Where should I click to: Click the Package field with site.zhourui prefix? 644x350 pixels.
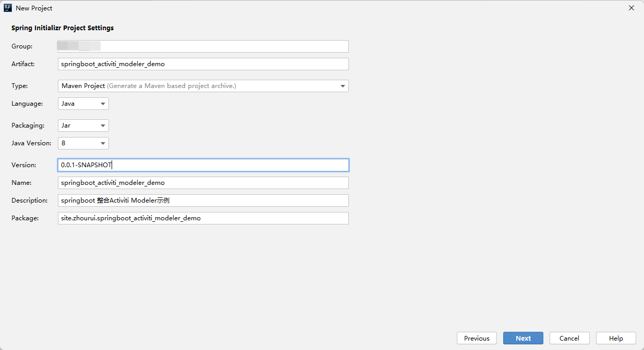(203, 218)
